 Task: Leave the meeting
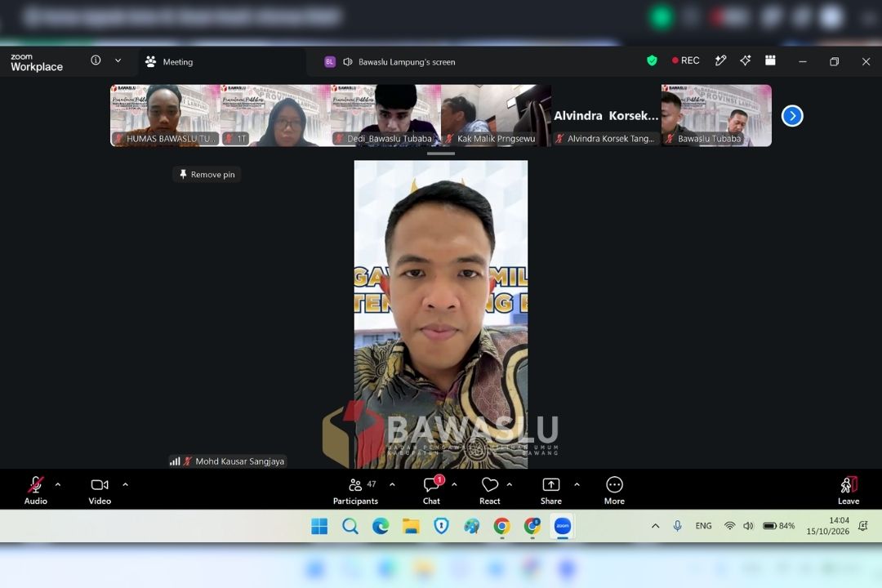849,490
